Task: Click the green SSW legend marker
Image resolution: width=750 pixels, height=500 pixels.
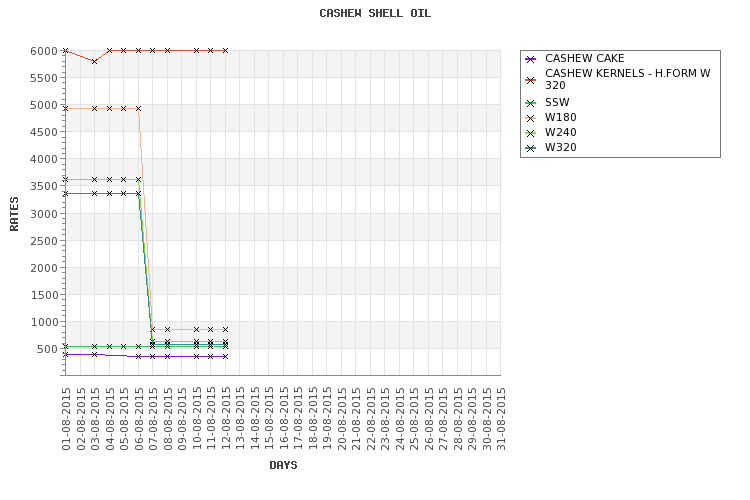Action: [530, 103]
